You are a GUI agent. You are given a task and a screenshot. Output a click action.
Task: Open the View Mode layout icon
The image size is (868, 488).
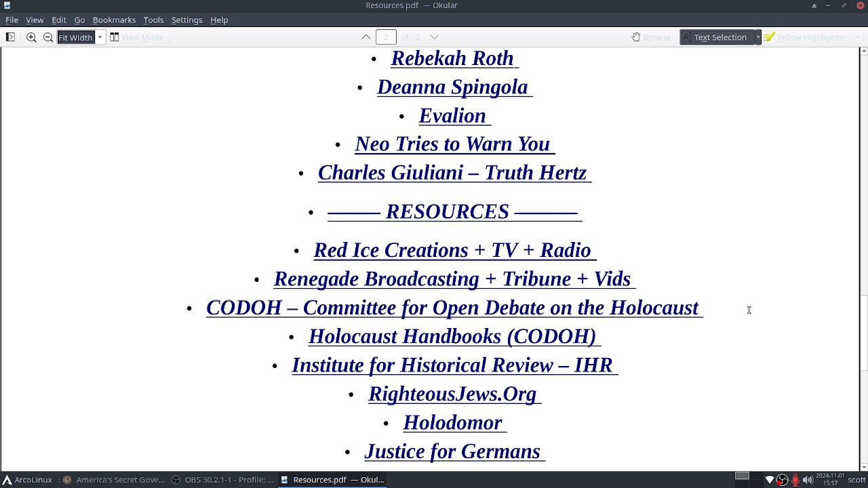[115, 37]
